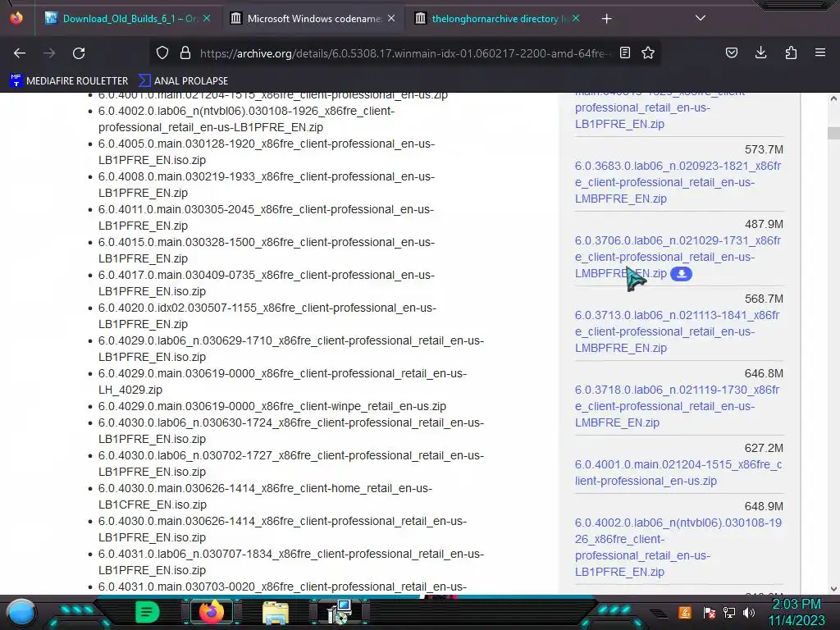Click the orange tray application icon
This screenshot has height=630, width=840.
[685, 612]
